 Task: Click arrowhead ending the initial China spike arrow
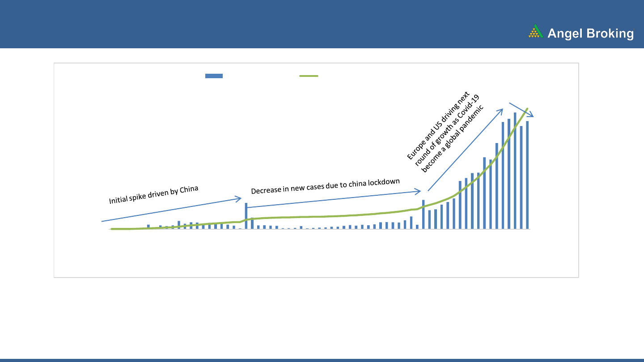pos(239,198)
